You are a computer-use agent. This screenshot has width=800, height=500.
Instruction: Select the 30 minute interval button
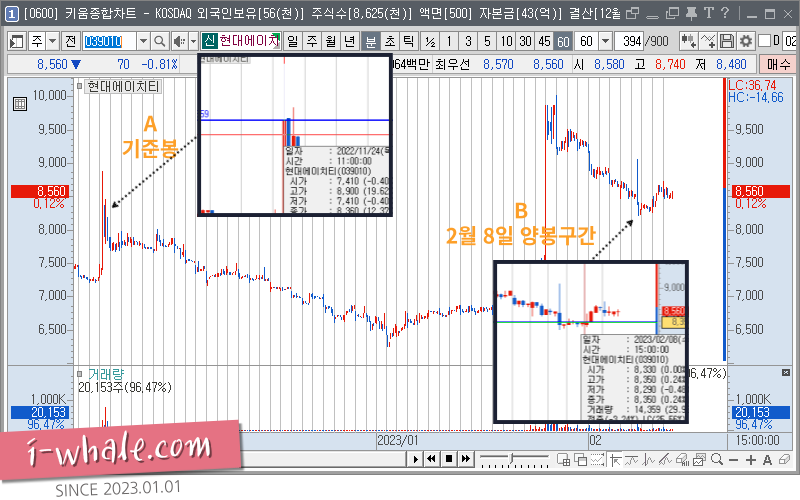[525, 41]
